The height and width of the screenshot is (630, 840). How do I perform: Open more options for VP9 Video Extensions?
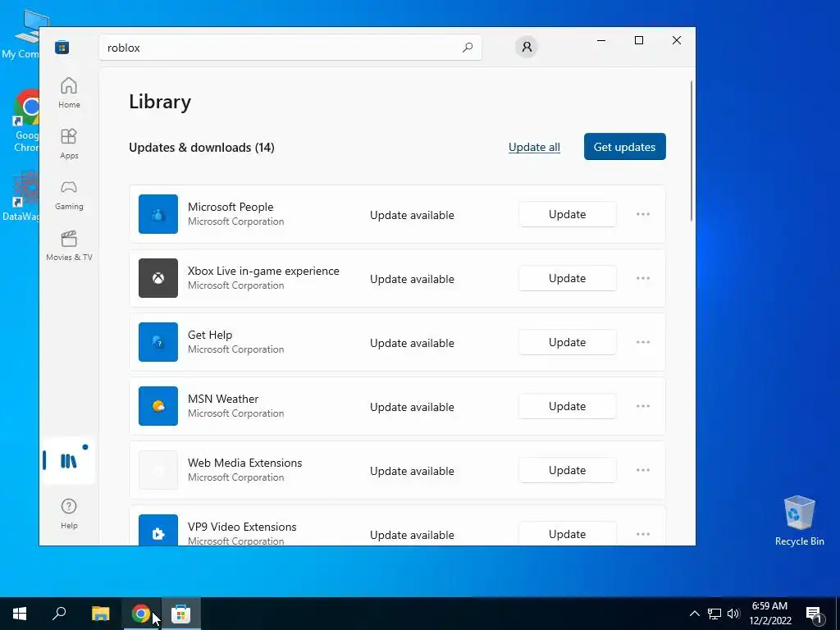(643, 534)
